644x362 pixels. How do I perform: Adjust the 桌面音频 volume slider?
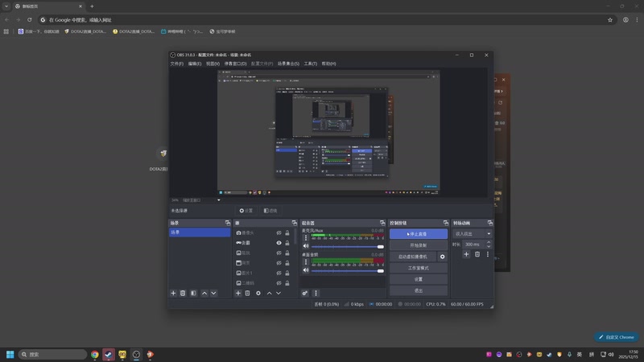click(348, 271)
